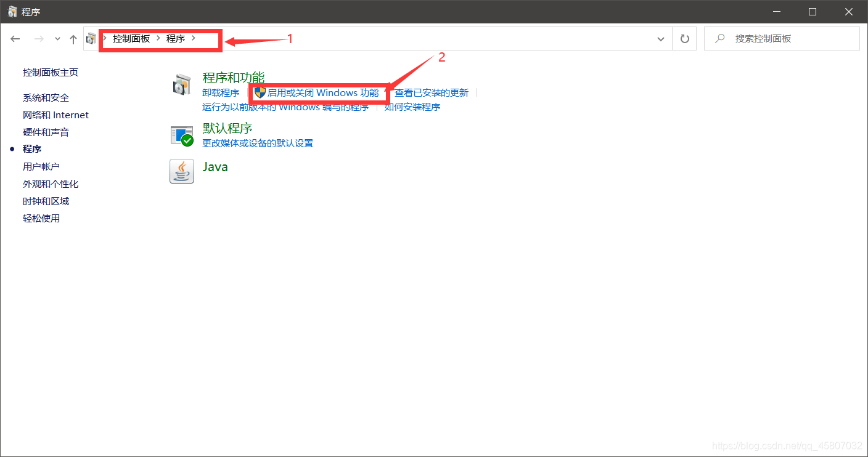Open 用户帐户 category
This screenshot has height=457, width=868.
click(41, 166)
